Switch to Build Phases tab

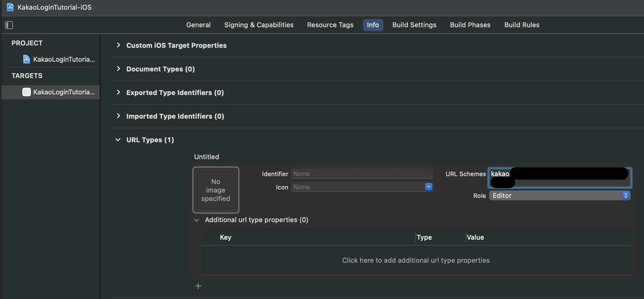(470, 25)
